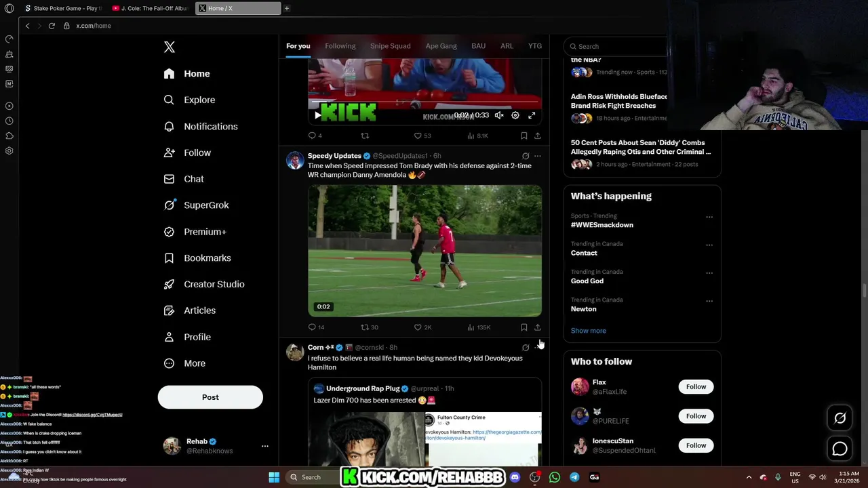Reload the page in browser toolbar

pyautogui.click(x=52, y=26)
